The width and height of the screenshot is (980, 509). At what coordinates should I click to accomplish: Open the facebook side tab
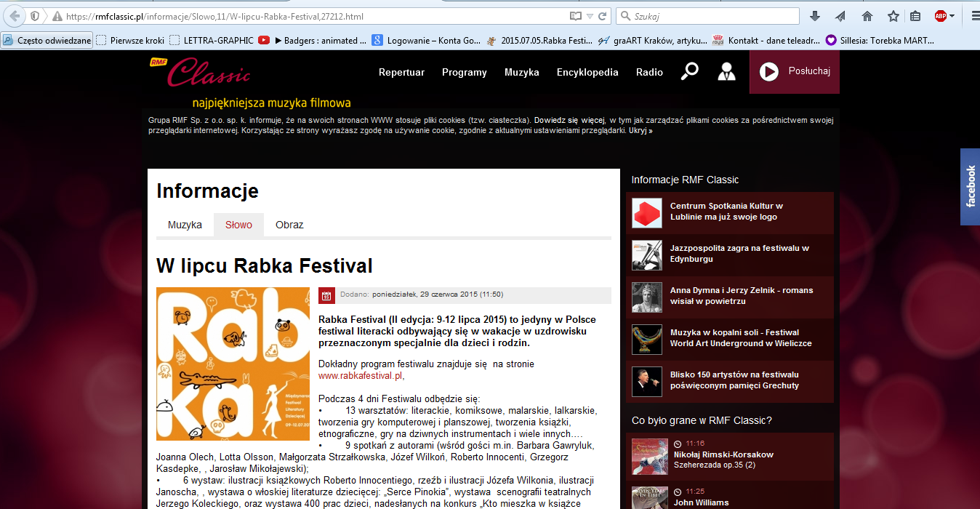pyautogui.click(x=970, y=187)
